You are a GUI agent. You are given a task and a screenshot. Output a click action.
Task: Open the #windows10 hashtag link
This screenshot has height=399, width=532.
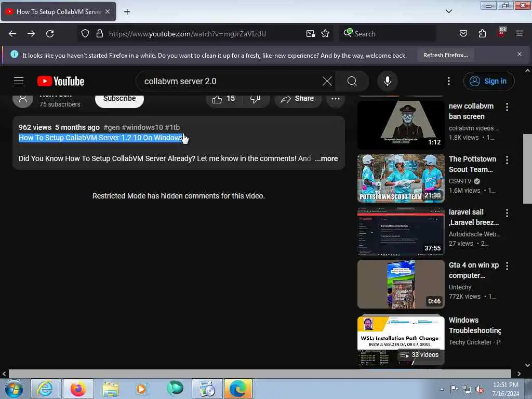click(142, 127)
